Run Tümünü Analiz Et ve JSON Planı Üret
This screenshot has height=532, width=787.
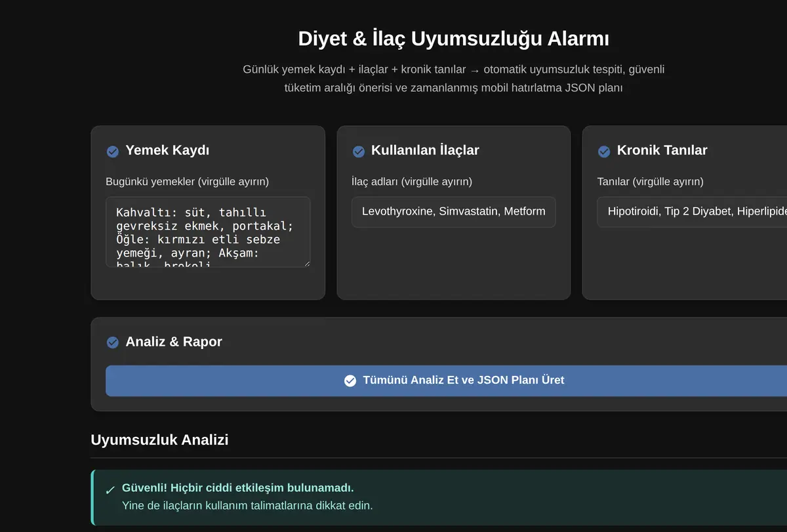point(446,380)
